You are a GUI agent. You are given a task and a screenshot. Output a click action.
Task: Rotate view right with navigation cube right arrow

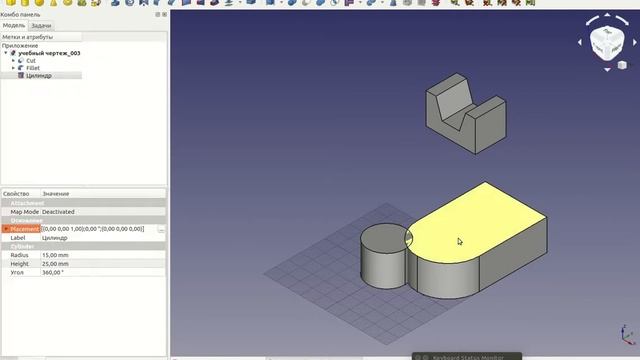click(635, 42)
